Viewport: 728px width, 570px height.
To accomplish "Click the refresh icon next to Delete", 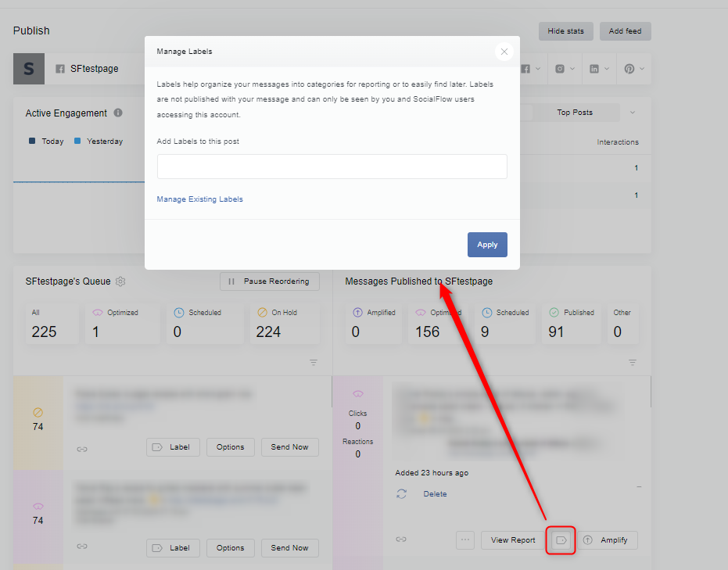I will coord(402,494).
